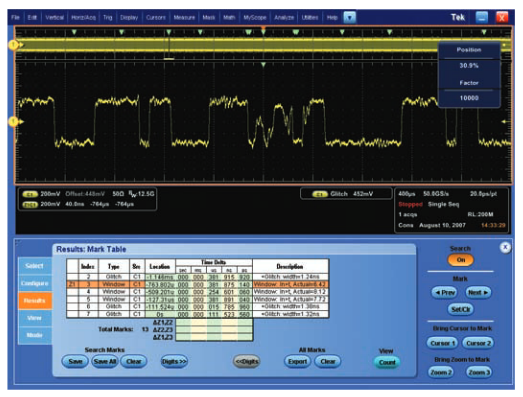Image resolution: width=523 pixels, height=397 pixels.
Task: Select mark table row index 2 Glitch
Action: (x=198, y=277)
